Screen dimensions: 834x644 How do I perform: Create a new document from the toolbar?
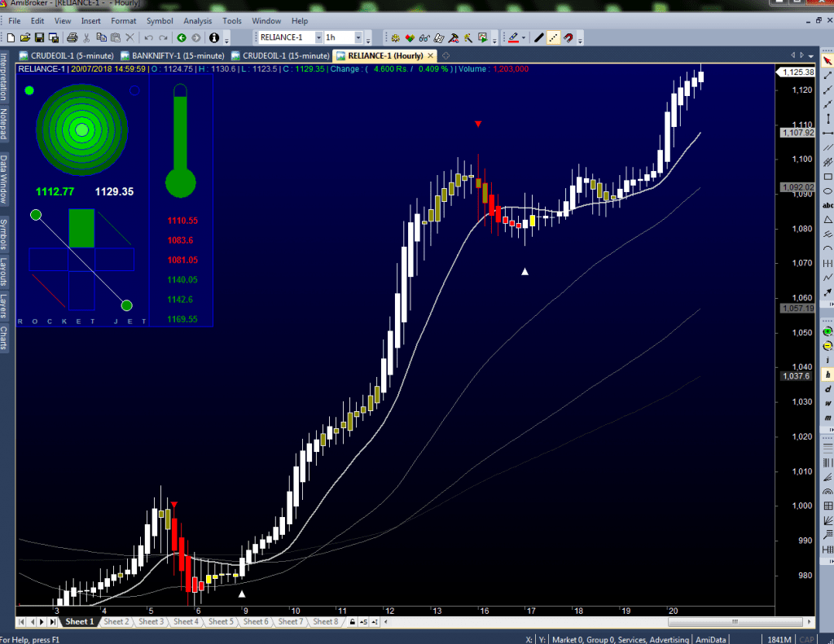(11, 37)
